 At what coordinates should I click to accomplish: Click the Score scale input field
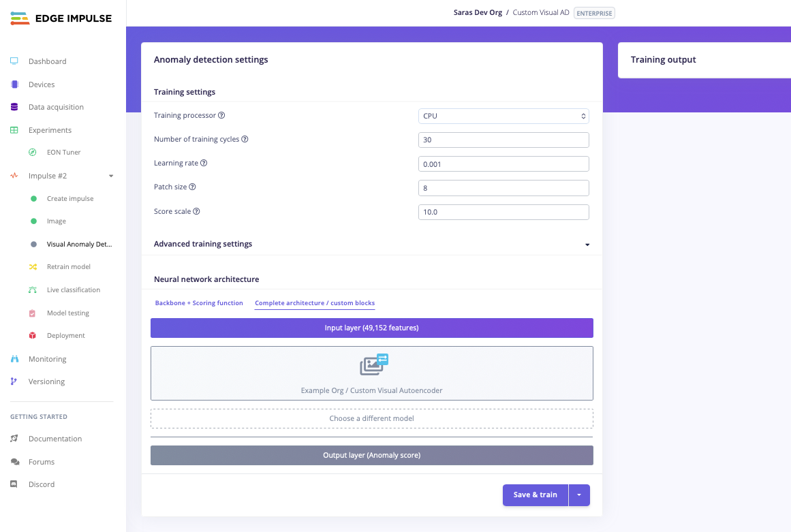503,213
